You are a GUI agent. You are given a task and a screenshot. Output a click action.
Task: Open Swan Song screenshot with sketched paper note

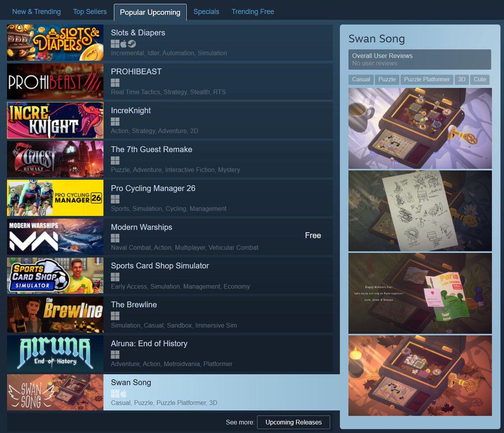point(420,210)
